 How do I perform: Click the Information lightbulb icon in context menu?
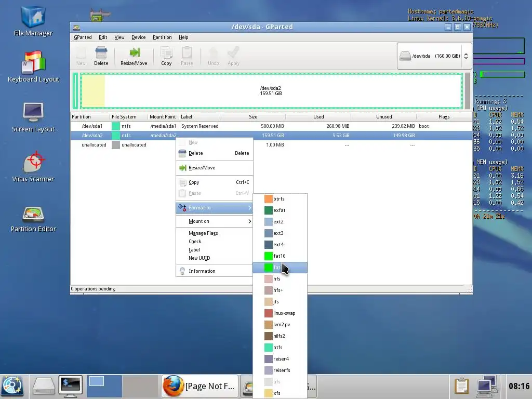tap(182, 271)
